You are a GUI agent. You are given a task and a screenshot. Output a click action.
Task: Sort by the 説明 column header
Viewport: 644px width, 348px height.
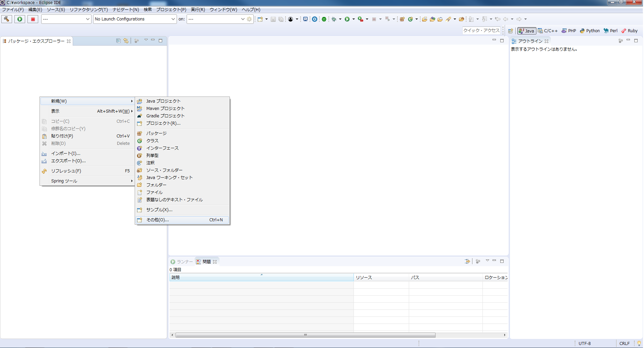click(x=262, y=277)
